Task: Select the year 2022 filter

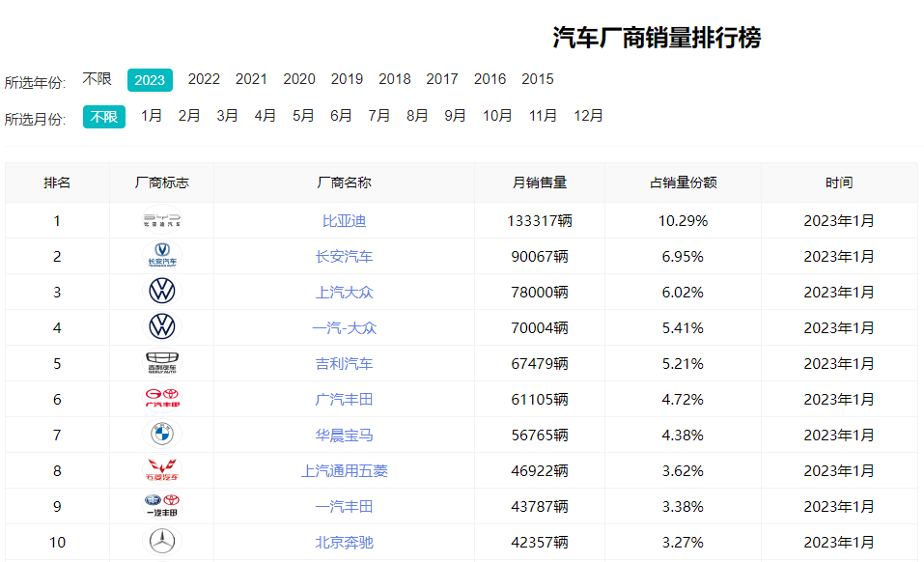Action: pos(204,79)
